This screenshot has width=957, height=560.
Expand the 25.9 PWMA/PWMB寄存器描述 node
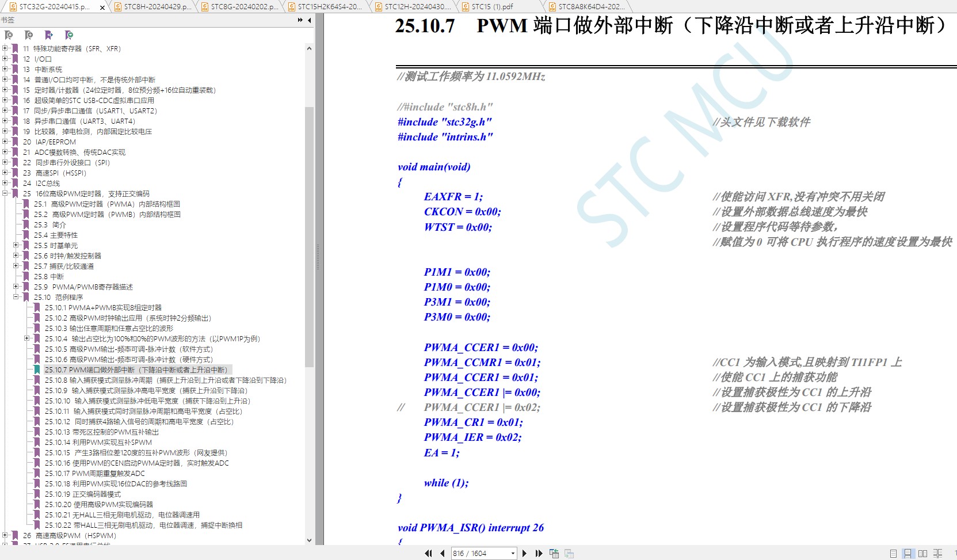(x=16, y=287)
